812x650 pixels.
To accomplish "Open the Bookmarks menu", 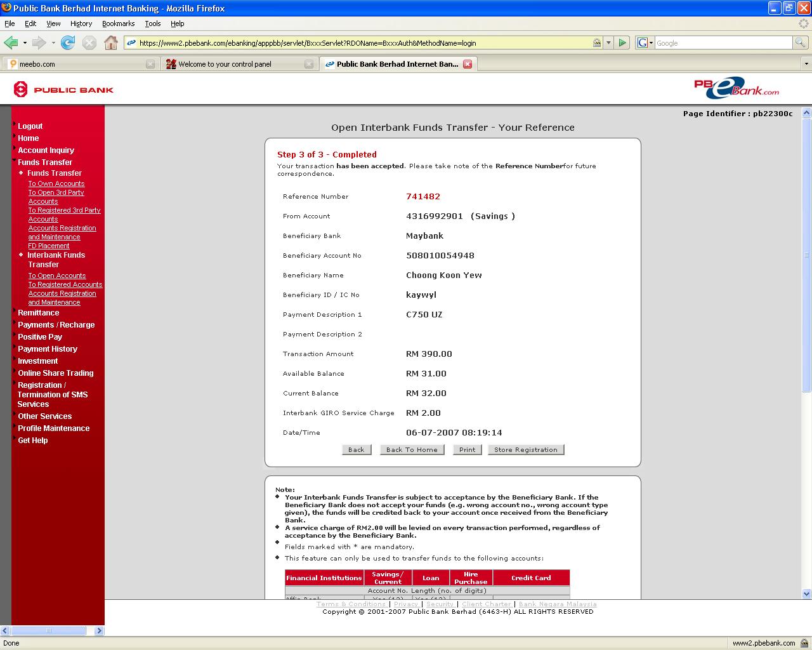I will (118, 23).
